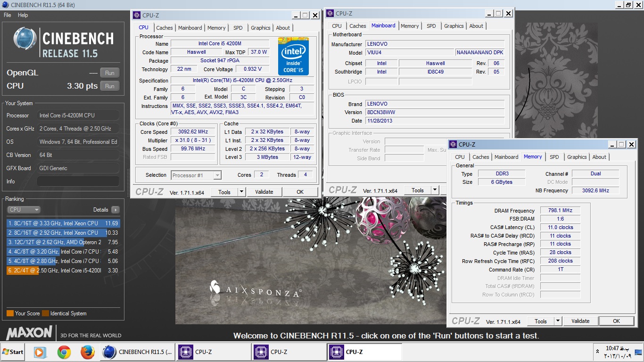Open Google Chrome from the taskbar
The height and width of the screenshot is (362, 644).
64,352
